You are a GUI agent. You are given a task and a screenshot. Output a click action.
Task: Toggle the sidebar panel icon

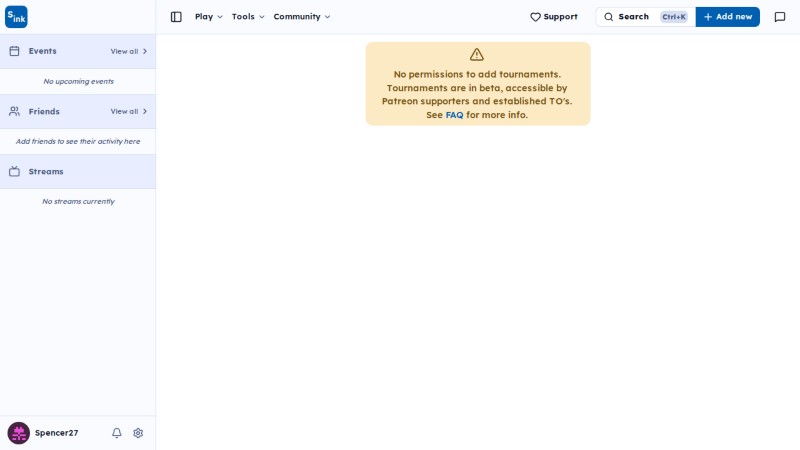(176, 17)
